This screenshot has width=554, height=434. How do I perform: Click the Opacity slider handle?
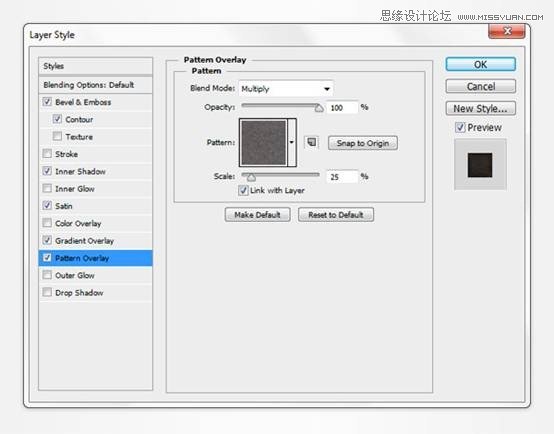[319, 107]
